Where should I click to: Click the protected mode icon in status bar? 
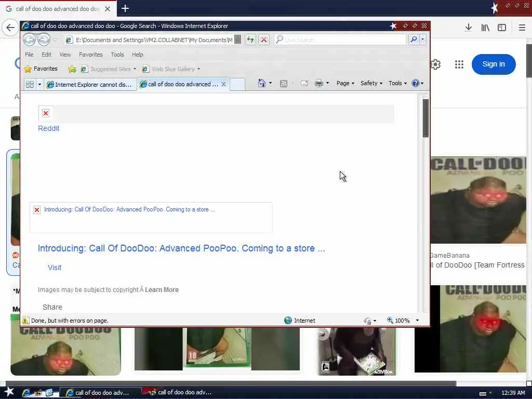[367, 321]
